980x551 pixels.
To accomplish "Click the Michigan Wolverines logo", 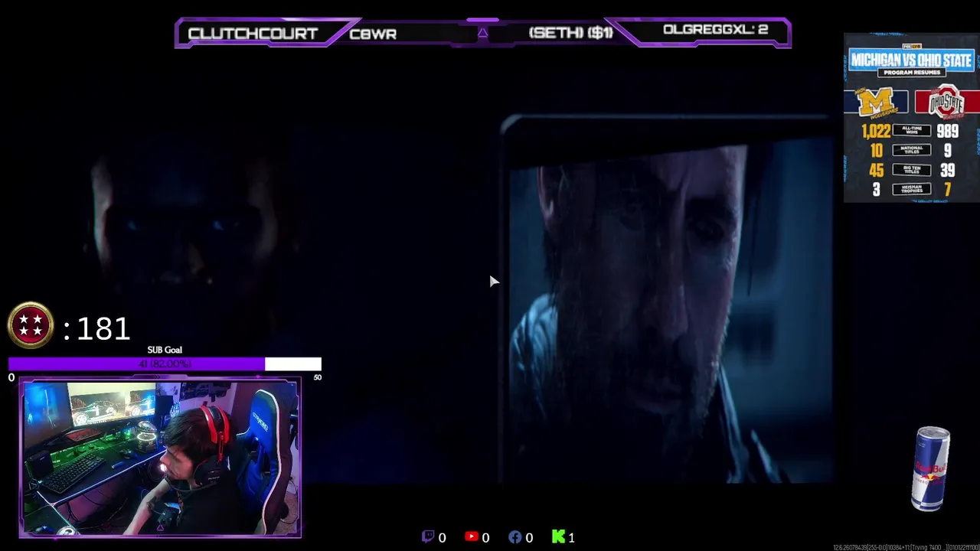I will [x=876, y=103].
